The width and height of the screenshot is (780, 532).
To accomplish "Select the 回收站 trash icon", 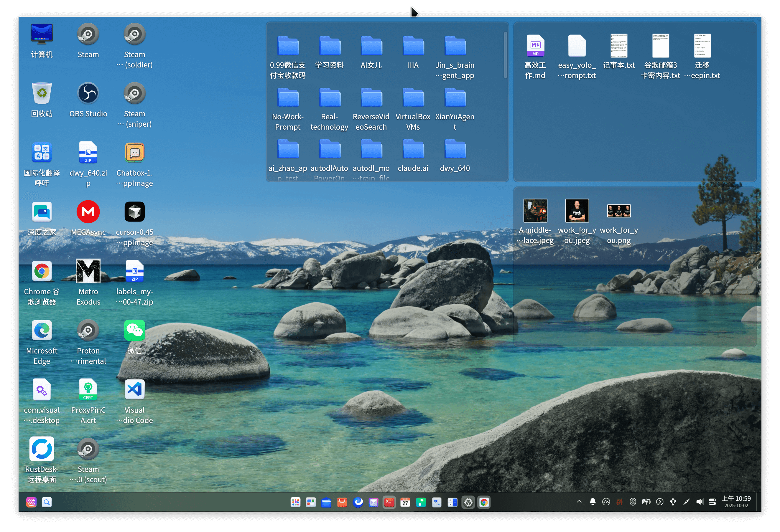I will tap(42, 94).
